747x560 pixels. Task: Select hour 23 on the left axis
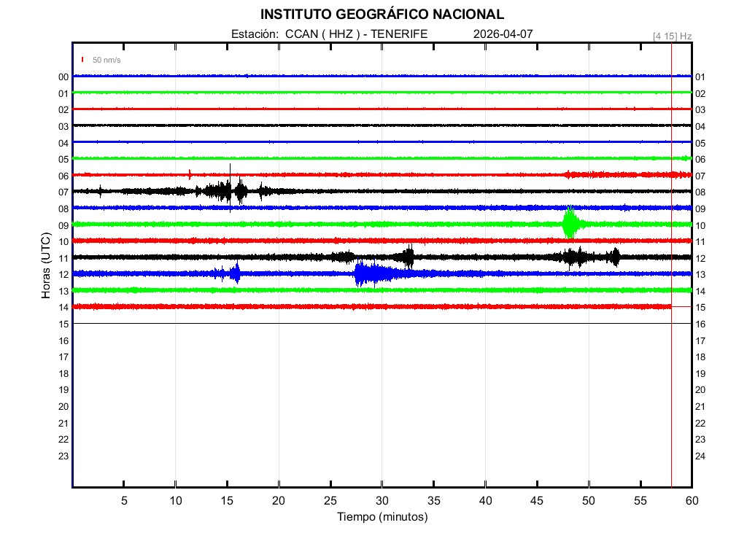(63, 456)
